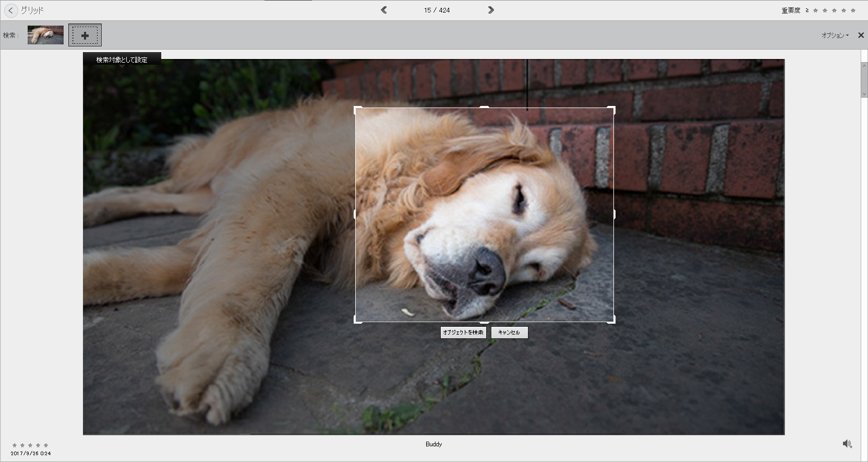Show the previous photo with left arrow
The width and height of the screenshot is (868, 462).
384,10
